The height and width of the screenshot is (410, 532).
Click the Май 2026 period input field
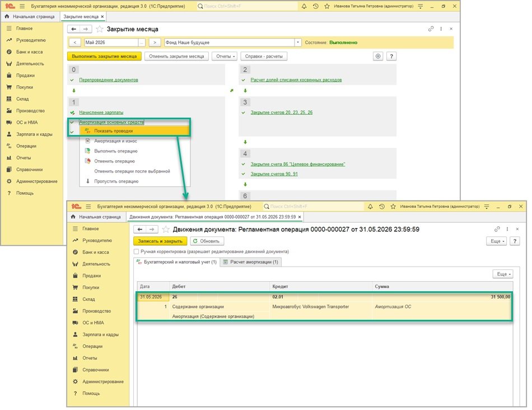(x=111, y=43)
